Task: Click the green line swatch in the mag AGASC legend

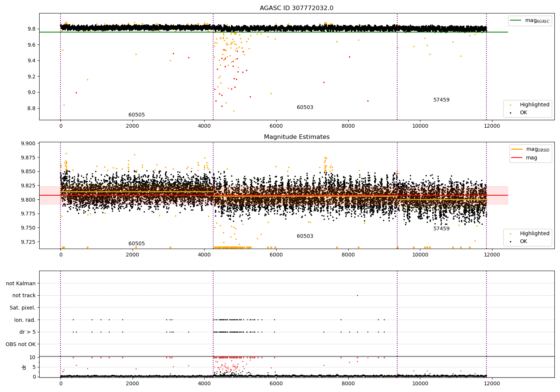Action: [516, 21]
